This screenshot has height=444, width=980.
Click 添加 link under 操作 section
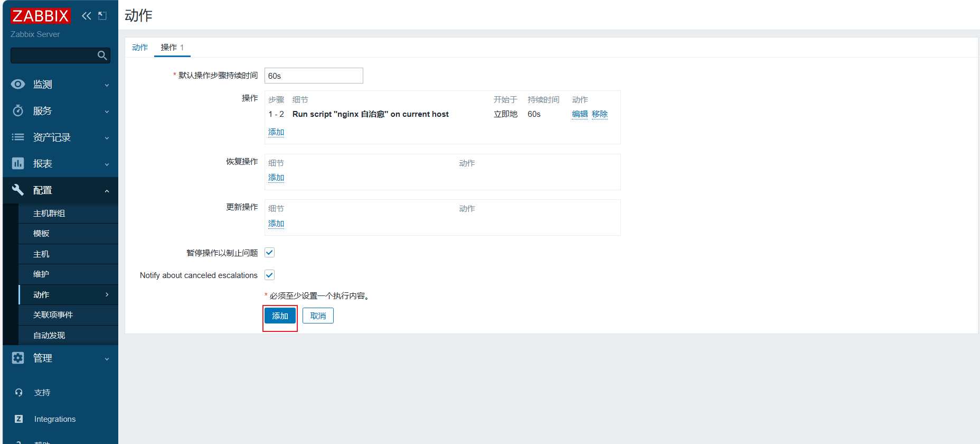(276, 132)
